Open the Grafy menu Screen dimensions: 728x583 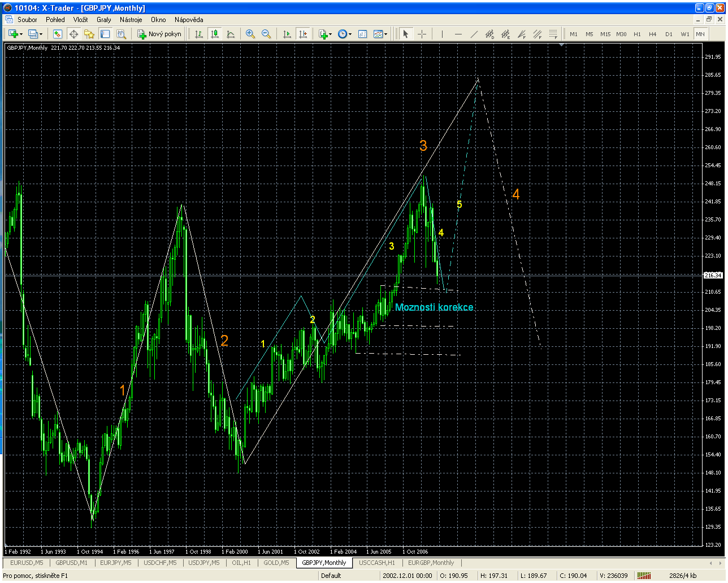(104, 19)
